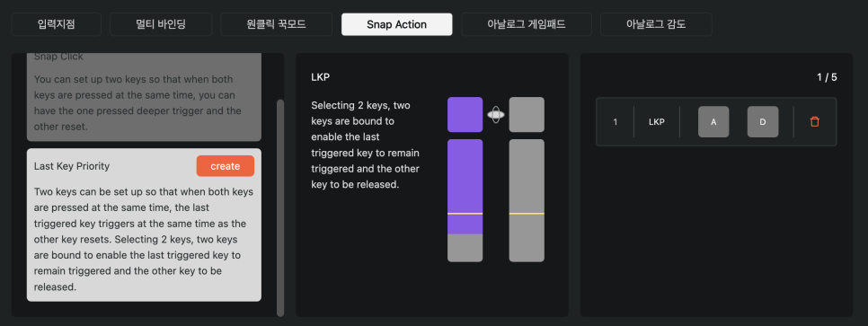This screenshot has width=868, height=326.
Task: Open the 입력지점 tab
Action: pyautogui.click(x=57, y=24)
